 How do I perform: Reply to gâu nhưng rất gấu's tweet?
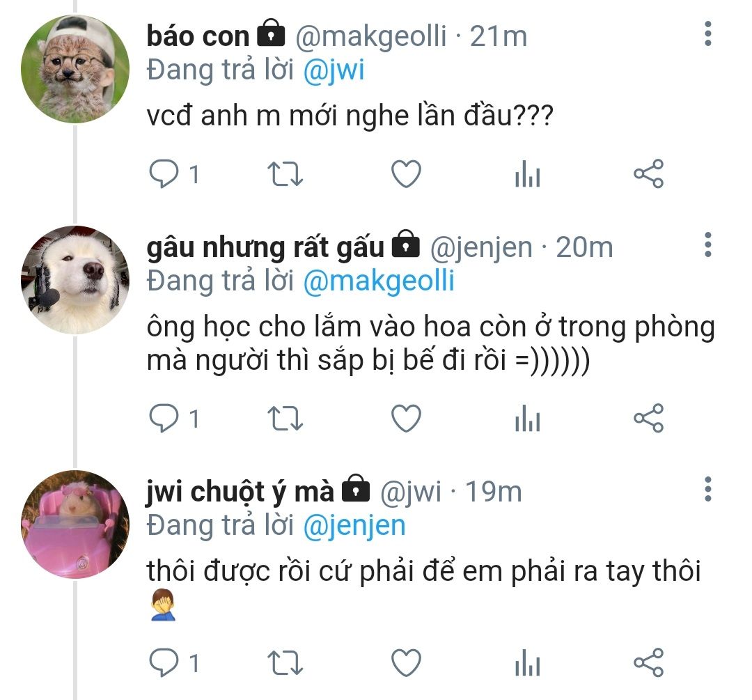tap(164, 419)
